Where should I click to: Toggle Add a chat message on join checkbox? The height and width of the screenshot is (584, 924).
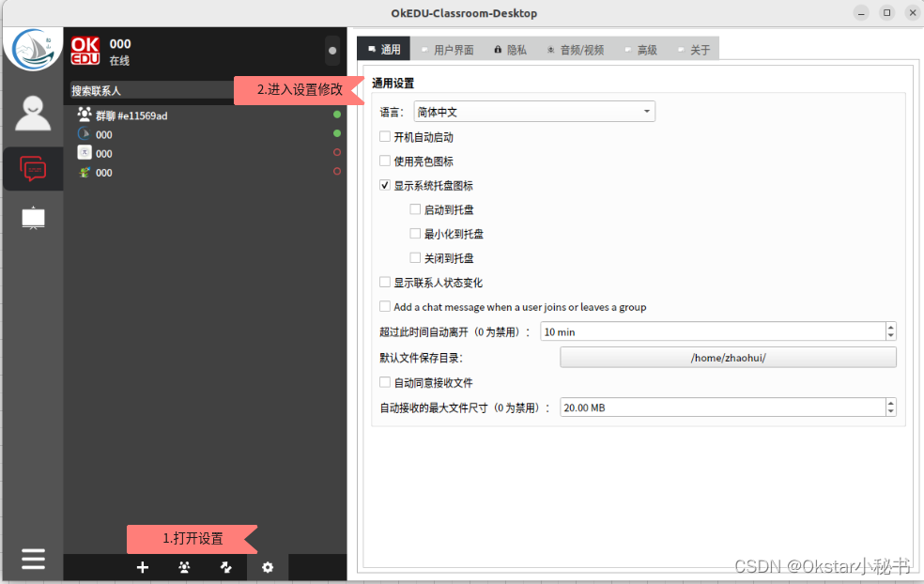[x=385, y=306]
